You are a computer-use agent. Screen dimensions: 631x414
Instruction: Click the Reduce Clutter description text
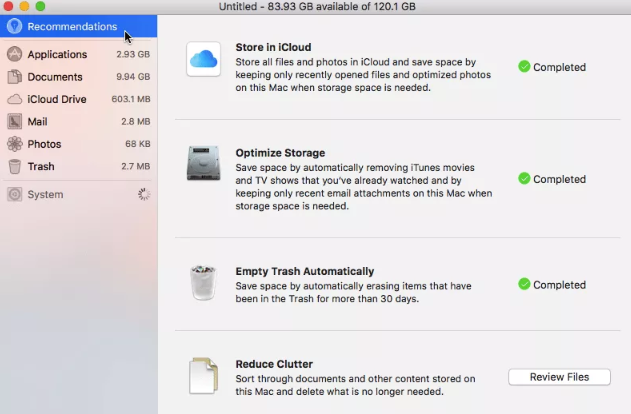pos(355,385)
